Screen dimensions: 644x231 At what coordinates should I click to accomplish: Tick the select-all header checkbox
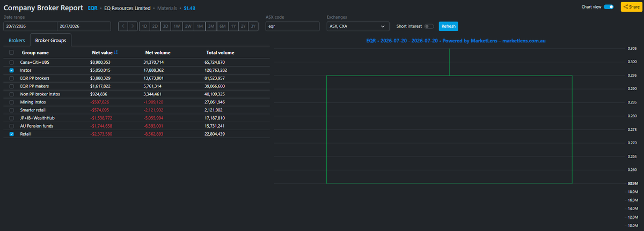pos(11,53)
